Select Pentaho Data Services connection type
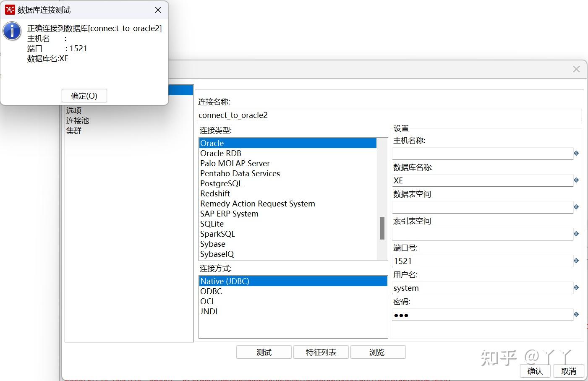Image resolution: width=588 pixels, height=381 pixels. pyautogui.click(x=288, y=173)
